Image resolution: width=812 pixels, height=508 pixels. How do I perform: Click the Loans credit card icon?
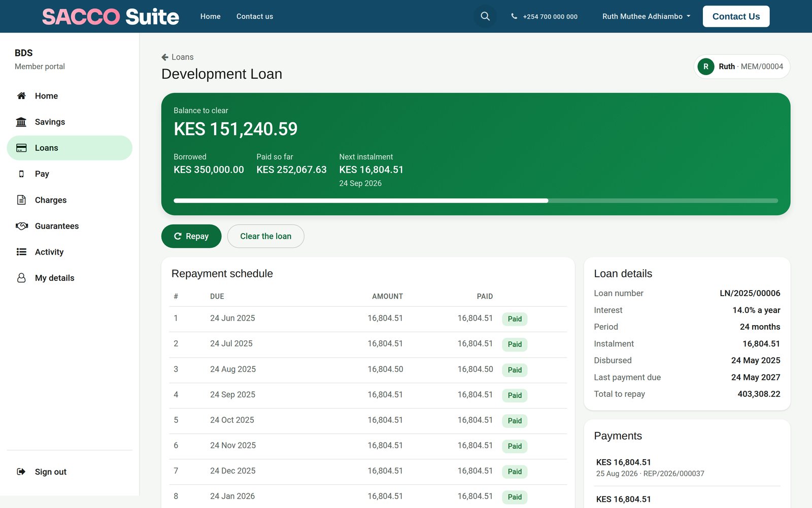(x=21, y=148)
